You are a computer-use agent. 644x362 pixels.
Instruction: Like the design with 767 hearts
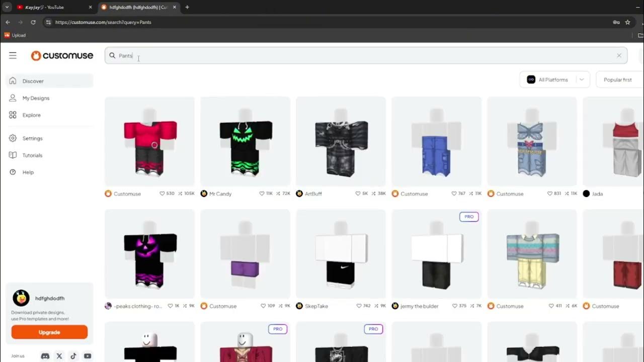pos(454,194)
